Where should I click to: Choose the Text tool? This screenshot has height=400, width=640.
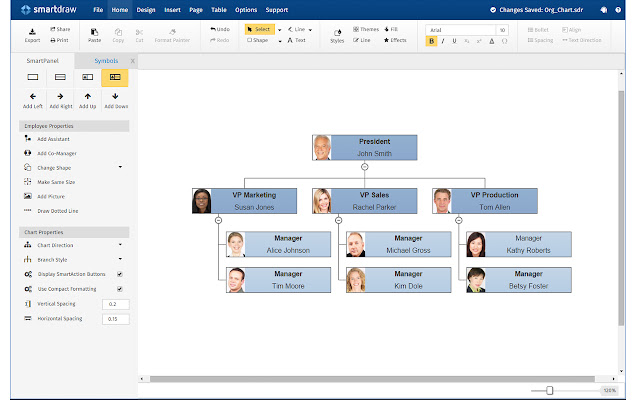pyautogui.click(x=297, y=40)
